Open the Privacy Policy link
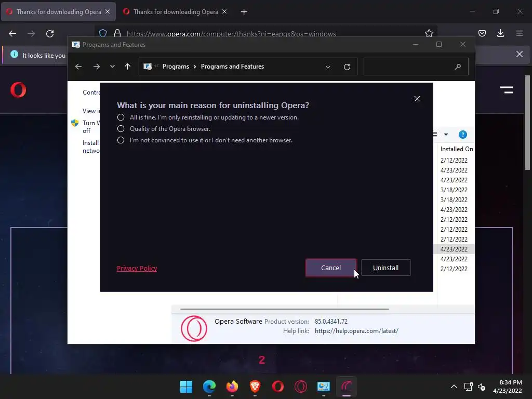This screenshot has height=399, width=532. (137, 269)
